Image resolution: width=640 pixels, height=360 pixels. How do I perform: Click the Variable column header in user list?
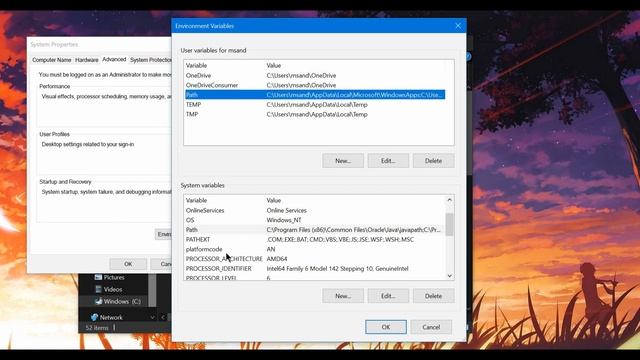196,65
